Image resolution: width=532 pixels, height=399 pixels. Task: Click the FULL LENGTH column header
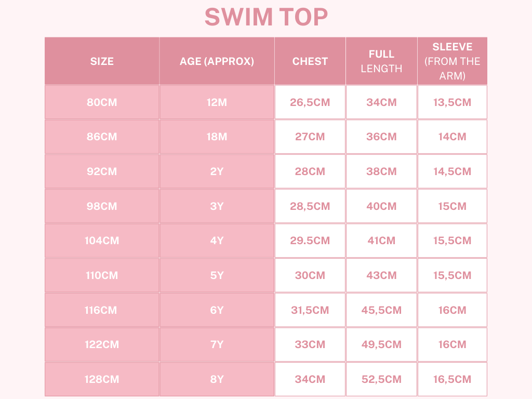(381, 61)
